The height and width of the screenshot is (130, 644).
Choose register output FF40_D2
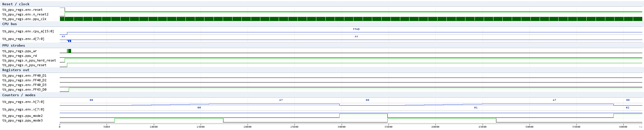(24, 80)
